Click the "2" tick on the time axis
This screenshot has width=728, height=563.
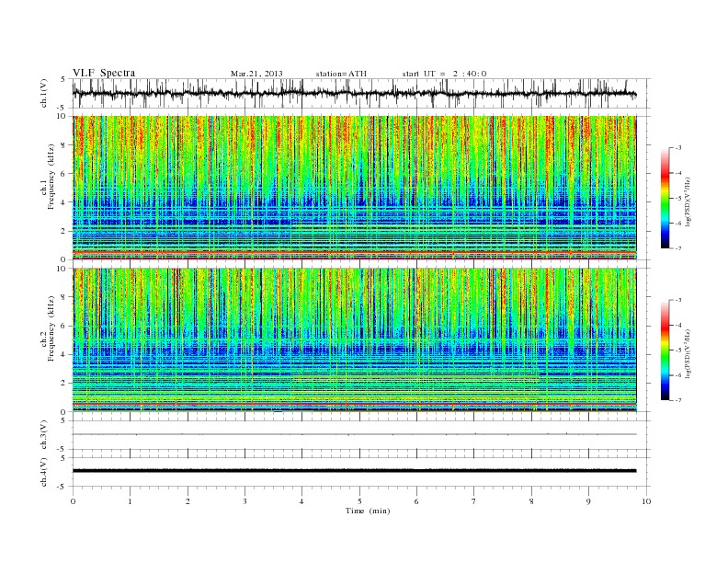point(188,501)
